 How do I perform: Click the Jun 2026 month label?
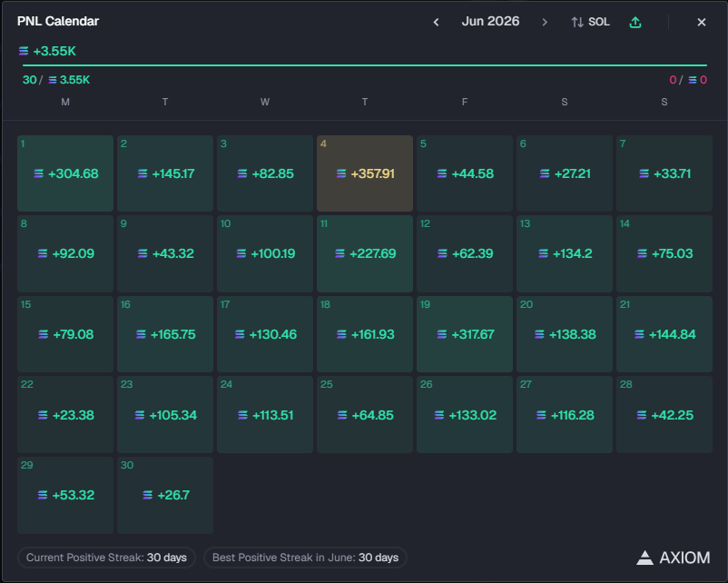[490, 22]
